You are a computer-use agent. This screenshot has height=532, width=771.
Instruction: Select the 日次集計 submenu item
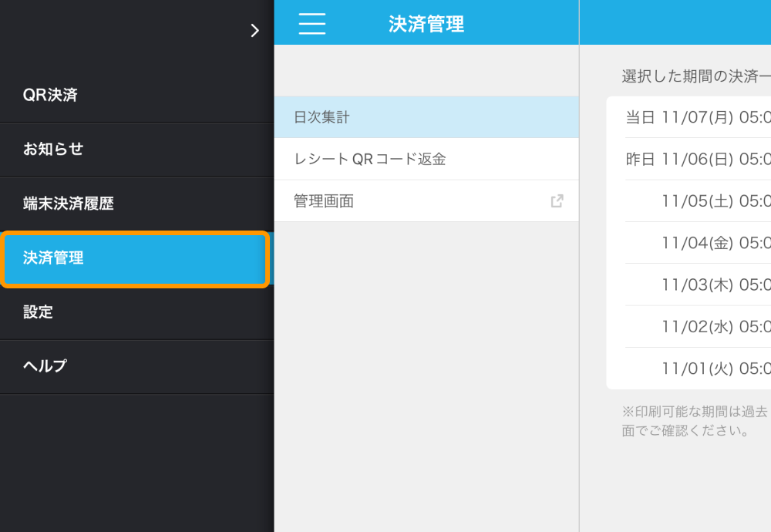[426, 118]
